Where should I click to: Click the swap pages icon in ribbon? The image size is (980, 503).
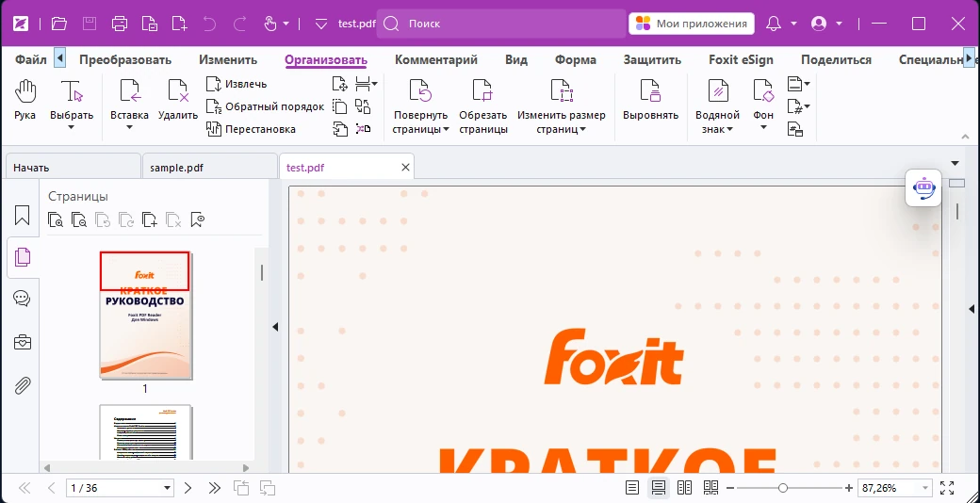click(363, 106)
